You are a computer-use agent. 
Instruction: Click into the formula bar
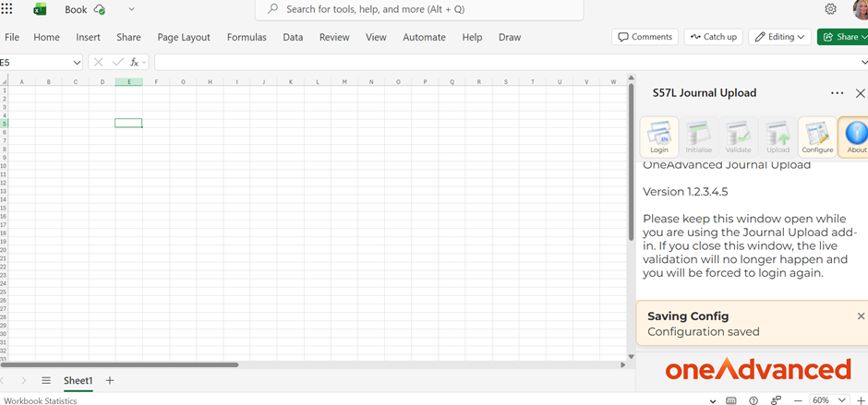point(507,62)
